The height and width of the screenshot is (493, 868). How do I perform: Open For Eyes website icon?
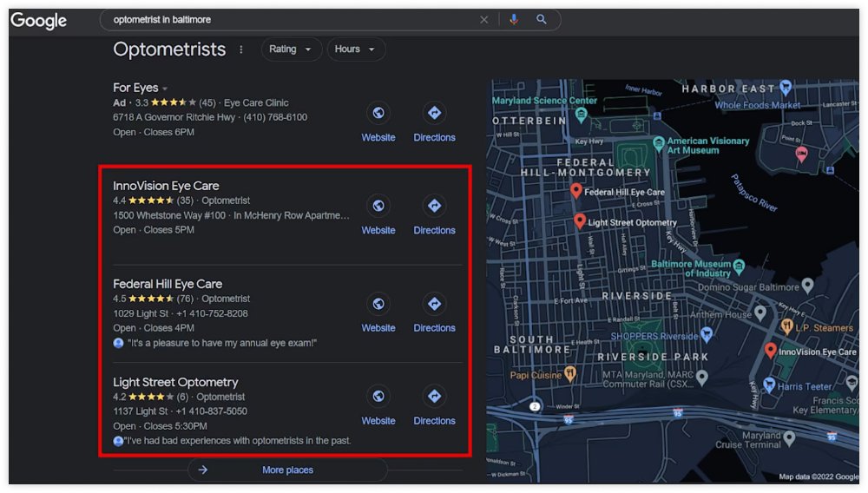[x=378, y=114]
